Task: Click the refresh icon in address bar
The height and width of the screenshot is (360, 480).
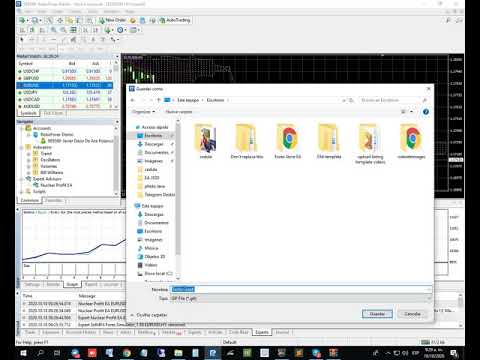Action: point(351,100)
